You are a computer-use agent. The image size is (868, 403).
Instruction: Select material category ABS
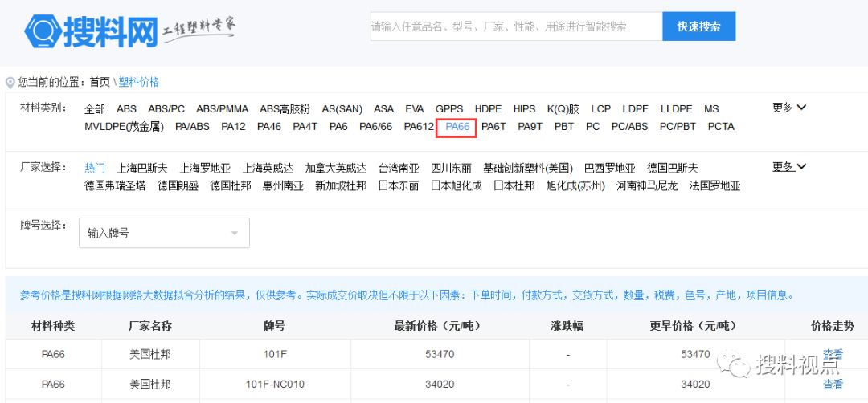pyautogui.click(x=126, y=109)
